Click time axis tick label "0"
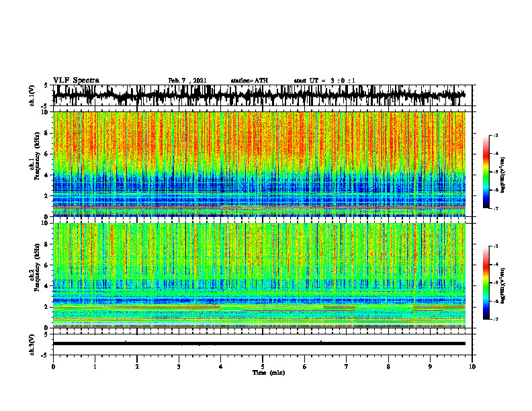Viewport: 532px width, 411px height. tap(53, 367)
